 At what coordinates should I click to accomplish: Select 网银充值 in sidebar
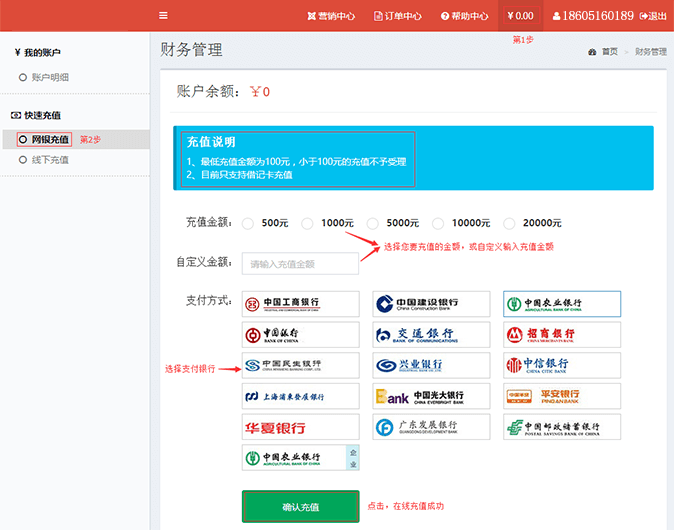coord(50,139)
